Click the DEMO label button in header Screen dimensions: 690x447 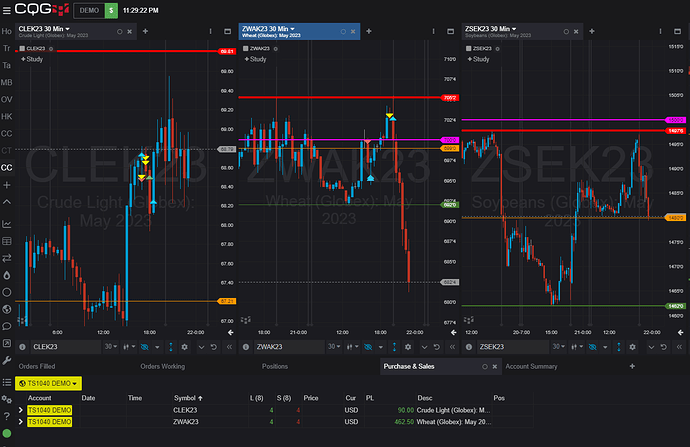coord(89,11)
